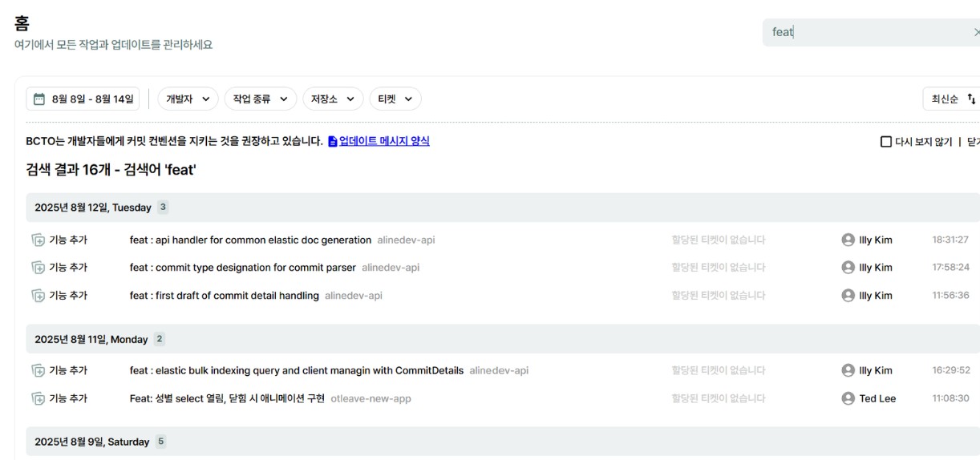Check the 다시 보지 않기 checkbox
The width and height of the screenshot is (980, 460).
coord(886,142)
